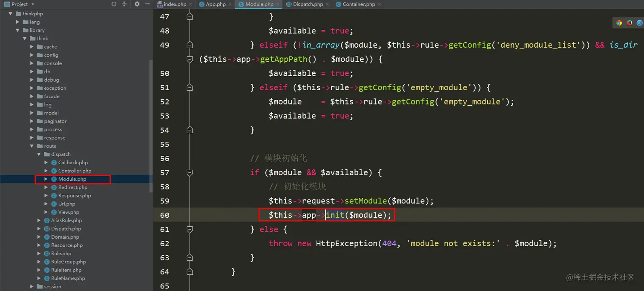Close the index.php editor tab
Screen dimensions: 644x291
point(190,4)
